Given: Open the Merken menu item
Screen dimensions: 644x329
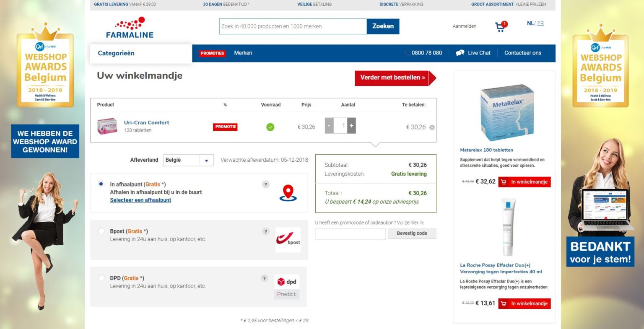Looking at the screenshot, I should [x=243, y=53].
